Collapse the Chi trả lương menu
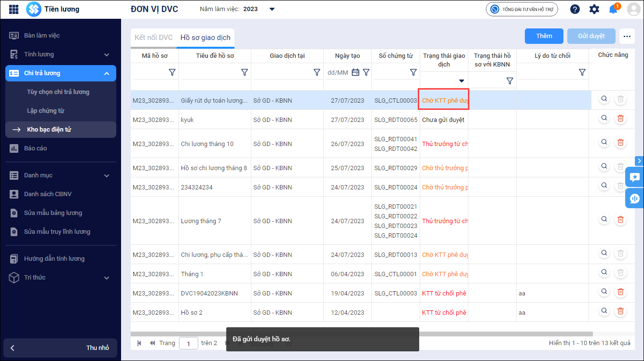The height and width of the screenshot is (361, 644). pos(61,73)
